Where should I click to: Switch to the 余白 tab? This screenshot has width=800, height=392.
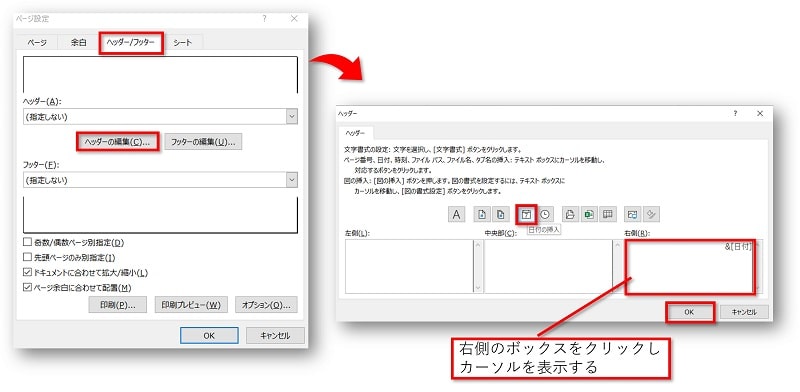79,43
